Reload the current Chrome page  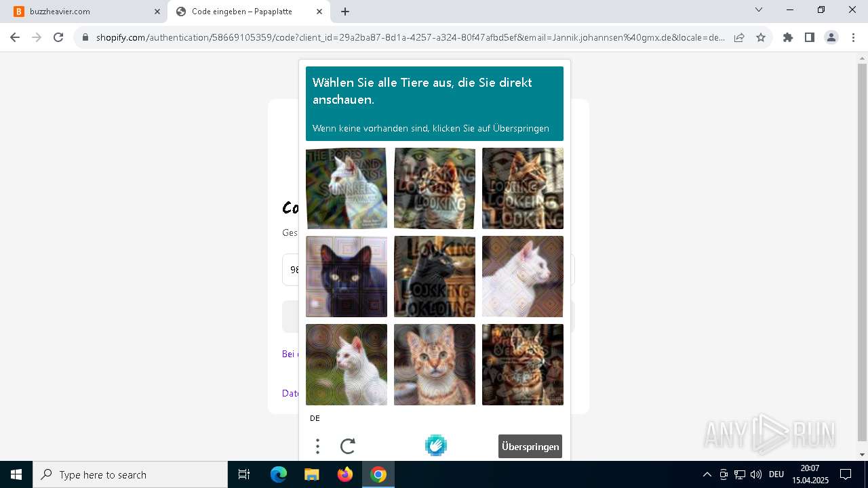(x=58, y=38)
